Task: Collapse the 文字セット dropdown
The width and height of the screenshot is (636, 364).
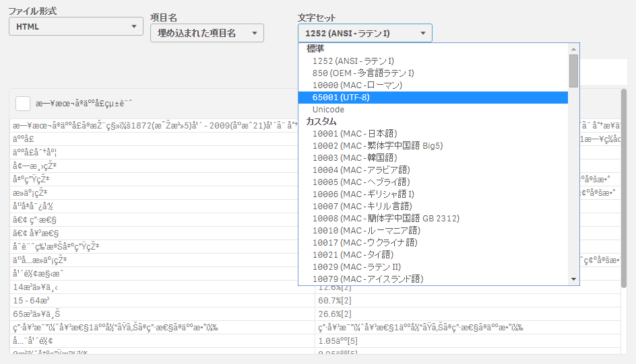Action: pos(364,33)
